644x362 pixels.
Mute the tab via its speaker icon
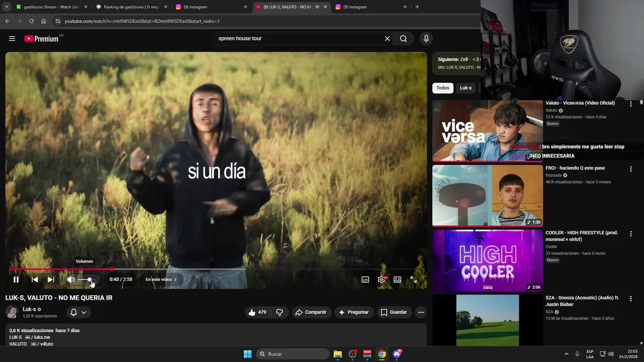pos(317,7)
